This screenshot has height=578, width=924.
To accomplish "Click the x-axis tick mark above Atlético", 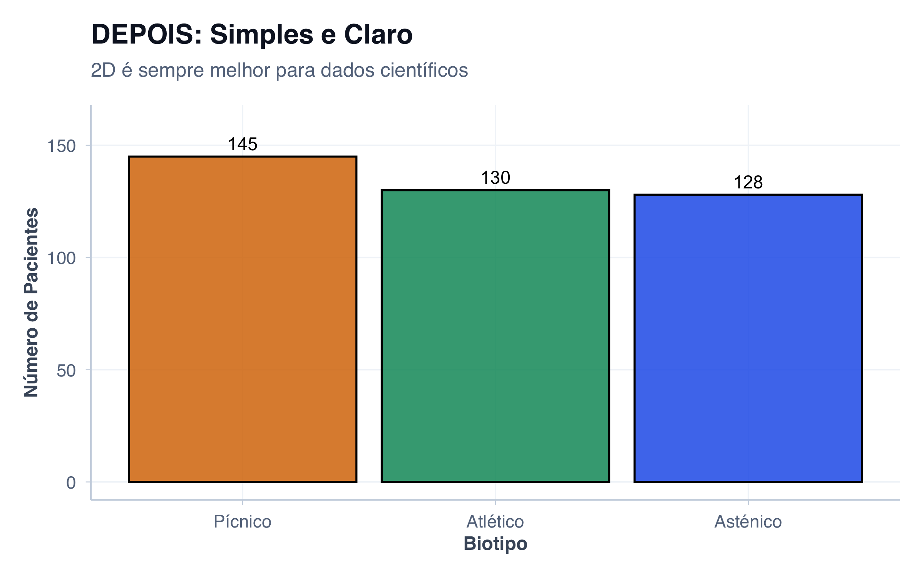I will click(495, 502).
